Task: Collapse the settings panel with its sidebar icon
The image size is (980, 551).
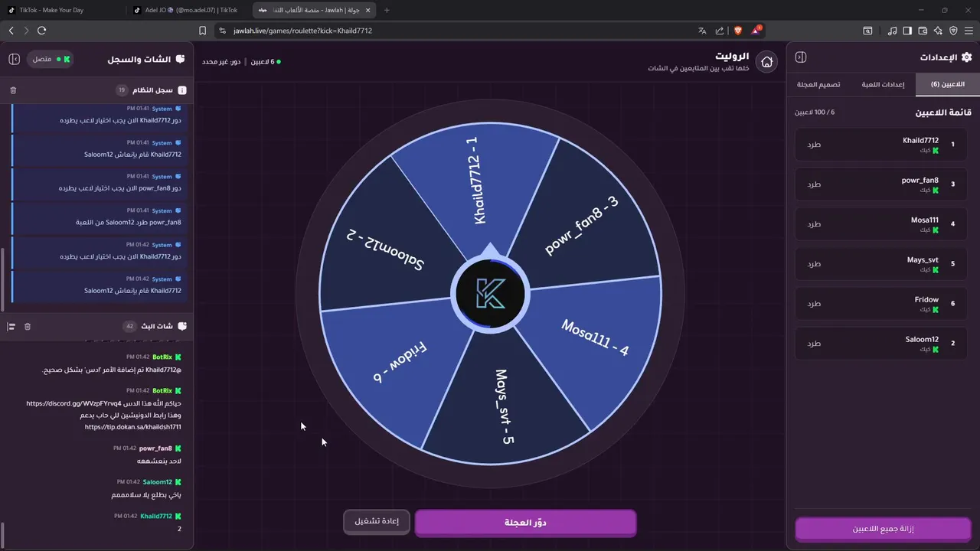Action: coord(801,57)
